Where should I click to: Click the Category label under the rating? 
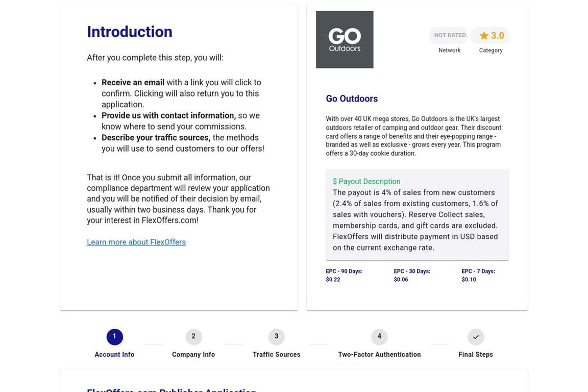click(x=491, y=50)
